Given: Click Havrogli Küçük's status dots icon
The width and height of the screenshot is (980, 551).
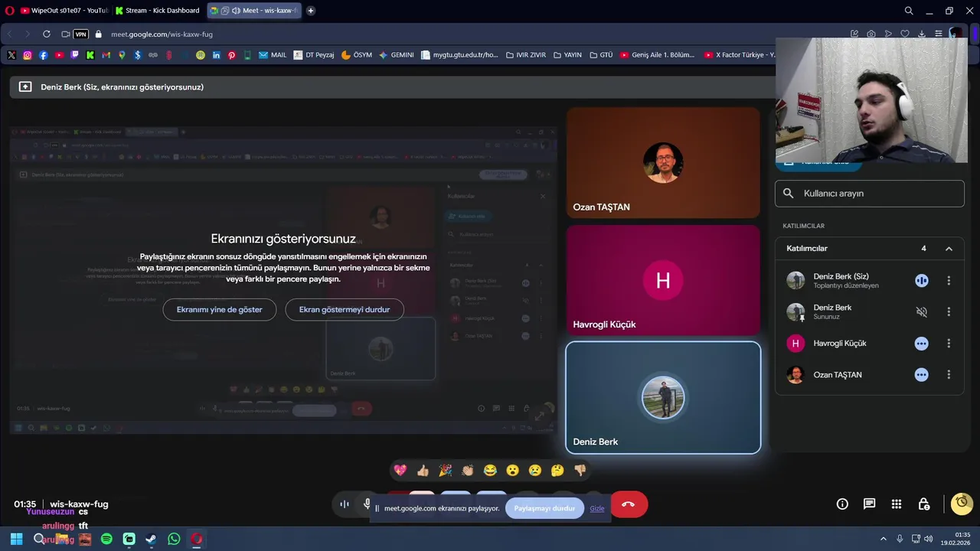Looking at the screenshot, I should [921, 344].
